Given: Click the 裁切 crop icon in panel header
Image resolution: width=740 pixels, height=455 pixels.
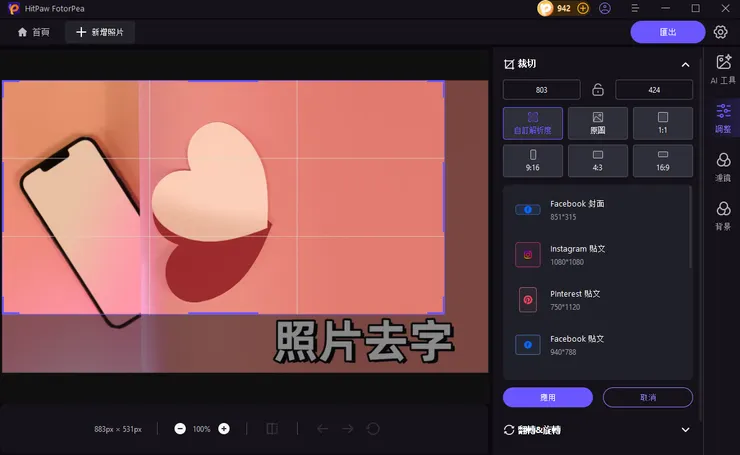Looking at the screenshot, I should pyautogui.click(x=509, y=64).
